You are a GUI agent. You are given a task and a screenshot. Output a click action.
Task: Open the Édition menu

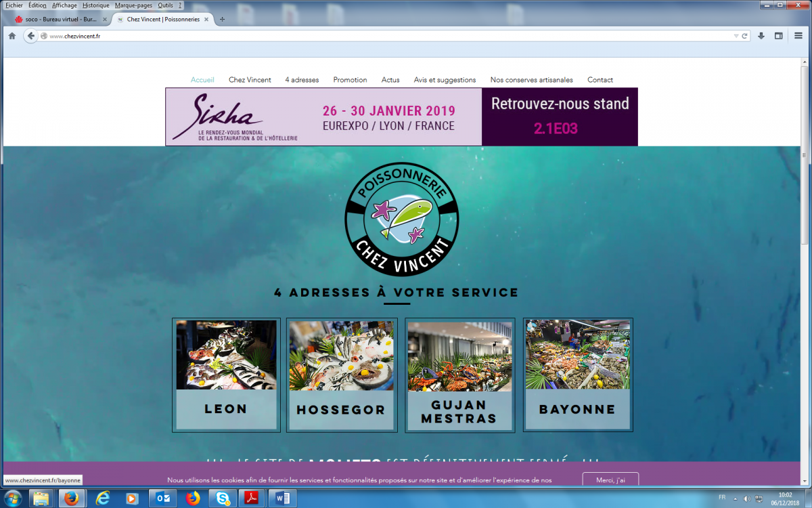pyautogui.click(x=37, y=5)
